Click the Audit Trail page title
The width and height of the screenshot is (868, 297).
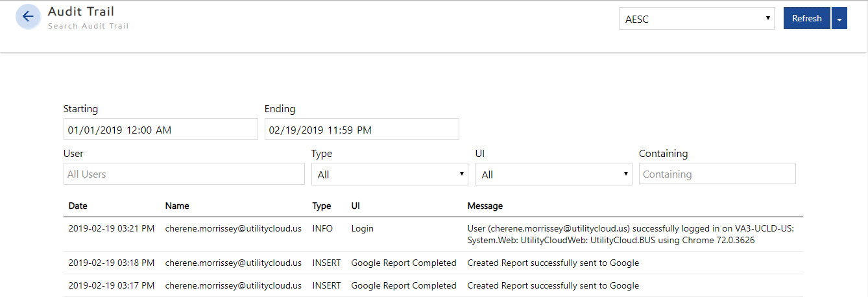coord(81,12)
